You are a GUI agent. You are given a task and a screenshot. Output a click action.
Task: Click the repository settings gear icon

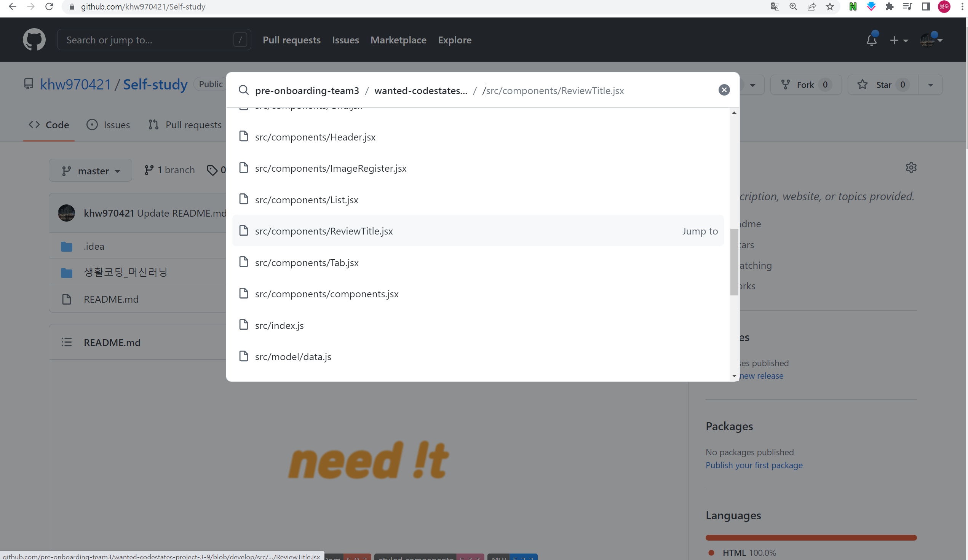point(911,168)
